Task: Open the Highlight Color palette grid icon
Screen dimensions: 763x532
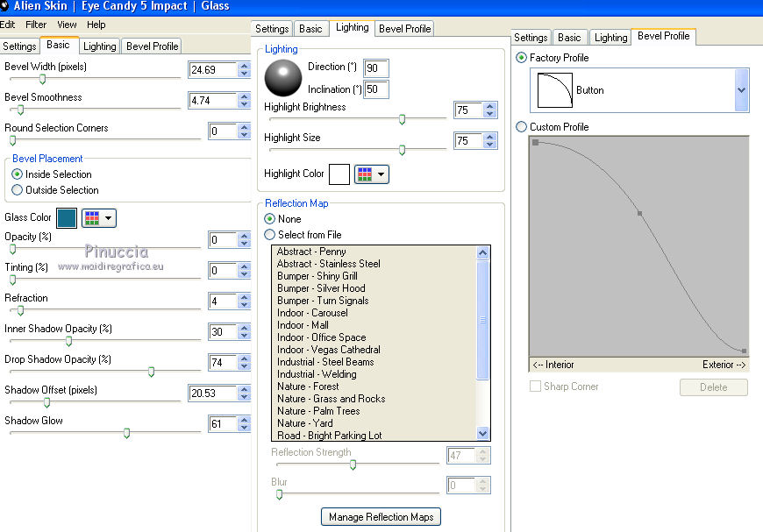Action: (364, 174)
